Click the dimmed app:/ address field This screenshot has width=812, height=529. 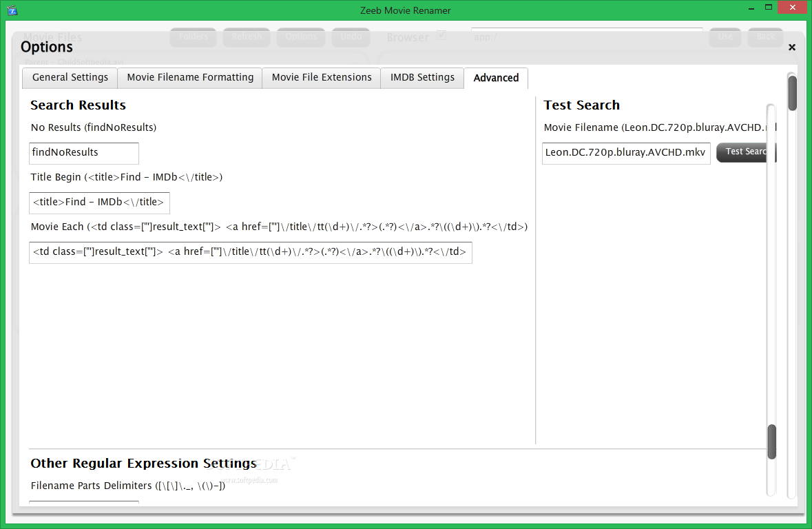[x=587, y=37]
